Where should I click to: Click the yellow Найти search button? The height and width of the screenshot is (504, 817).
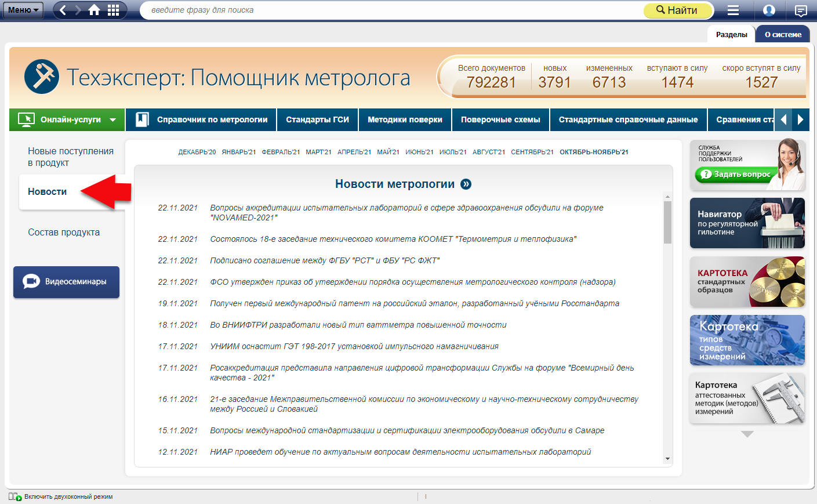[678, 10]
